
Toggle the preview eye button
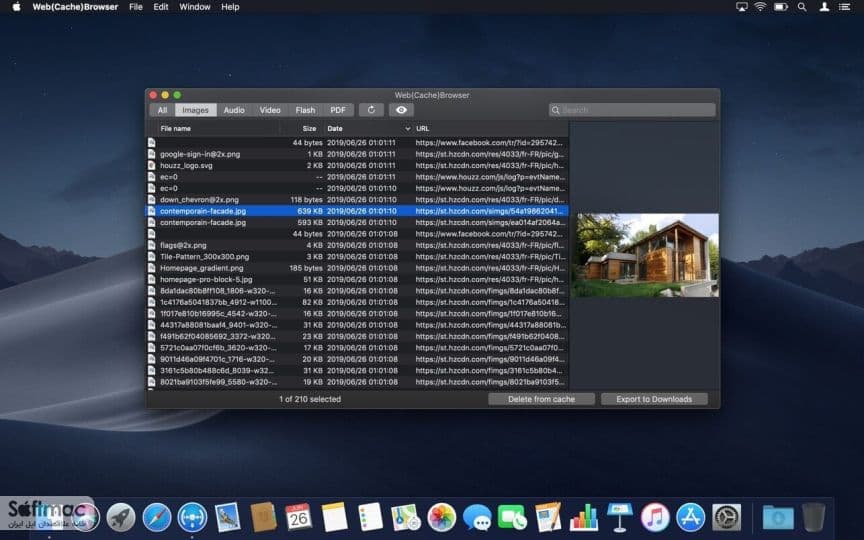401,110
